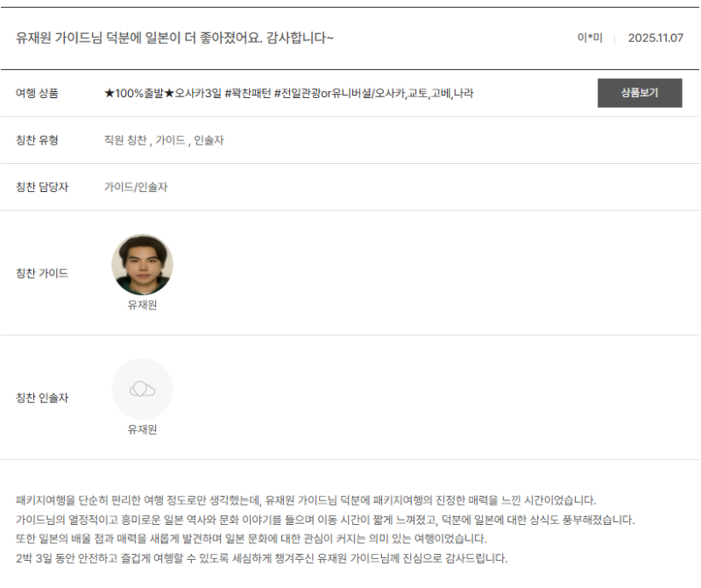Image resolution: width=701 pixels, height=588 pixels.
Task: Click the name 유재원 under the cloud placeholder
Action: click(x=142, y=430)
